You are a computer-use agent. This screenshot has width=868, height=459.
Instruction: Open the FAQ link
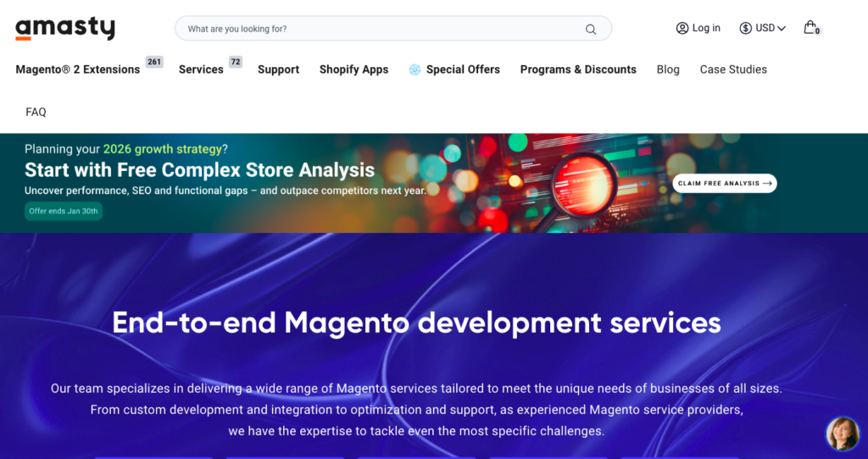point(36,113)
